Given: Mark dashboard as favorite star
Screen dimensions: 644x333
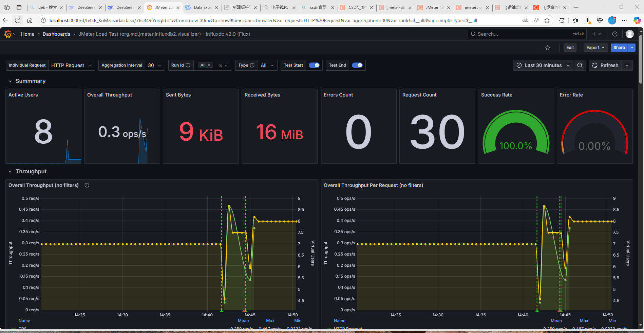Looking at the screenshot, I should tap(548, 48).
